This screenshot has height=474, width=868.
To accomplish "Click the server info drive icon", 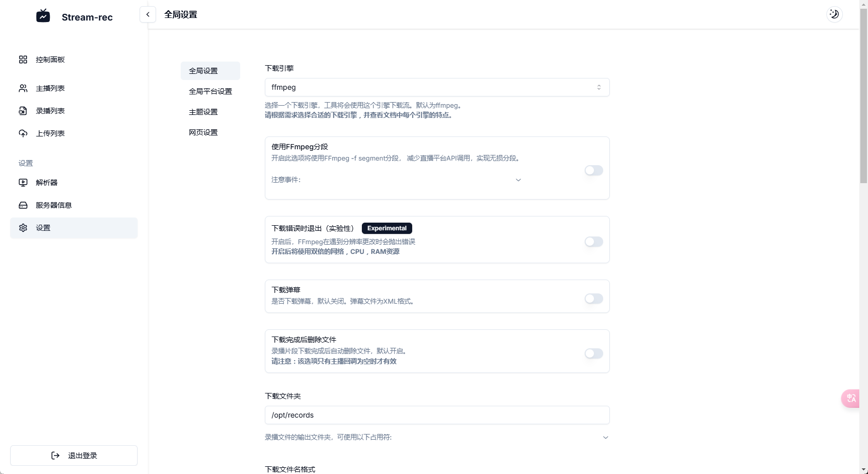I will point(23,205).
